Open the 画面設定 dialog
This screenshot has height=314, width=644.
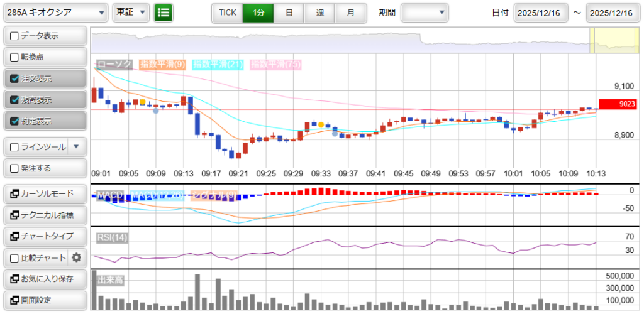[x=44, y=300]
